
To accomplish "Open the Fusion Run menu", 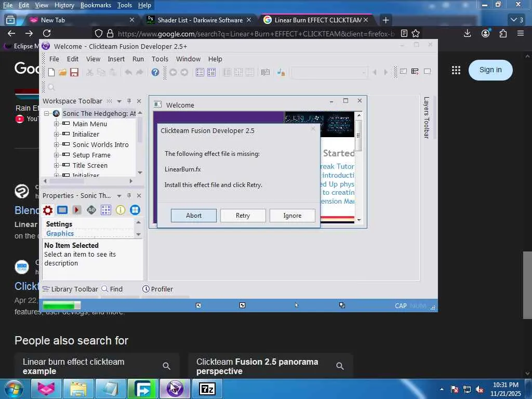I will pyautogui.click(x=138, y=59).
